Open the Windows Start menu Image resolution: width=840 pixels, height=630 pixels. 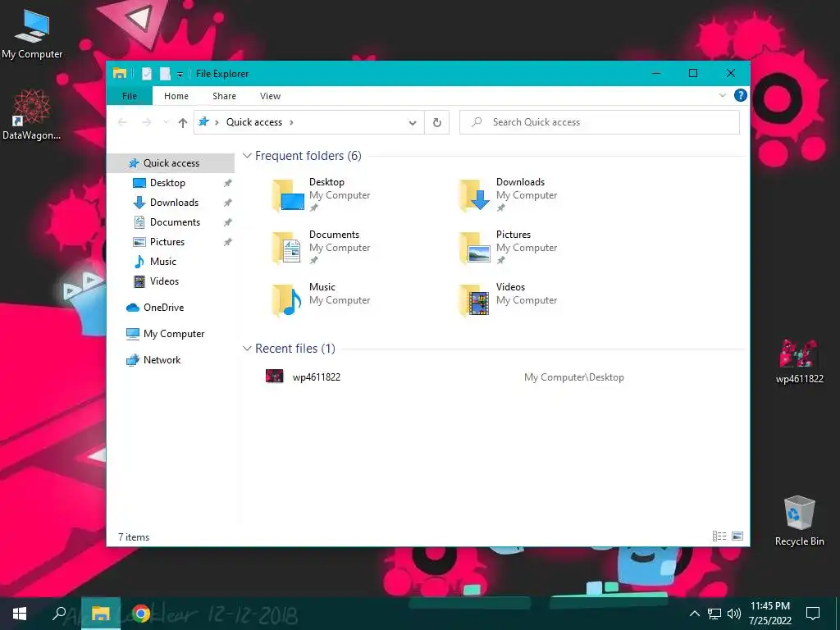tap(20, 614)
